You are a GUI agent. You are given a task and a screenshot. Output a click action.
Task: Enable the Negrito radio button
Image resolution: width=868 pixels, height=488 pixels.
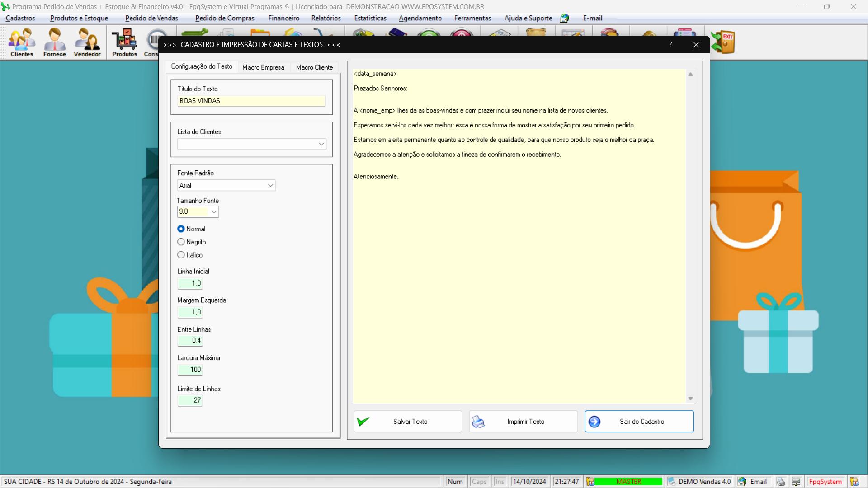point(181,242)
